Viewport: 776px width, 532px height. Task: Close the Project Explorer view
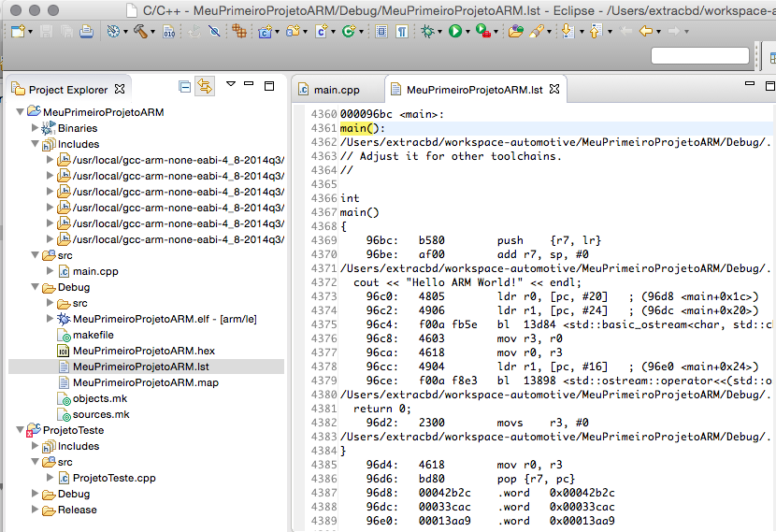pos(120,89)
